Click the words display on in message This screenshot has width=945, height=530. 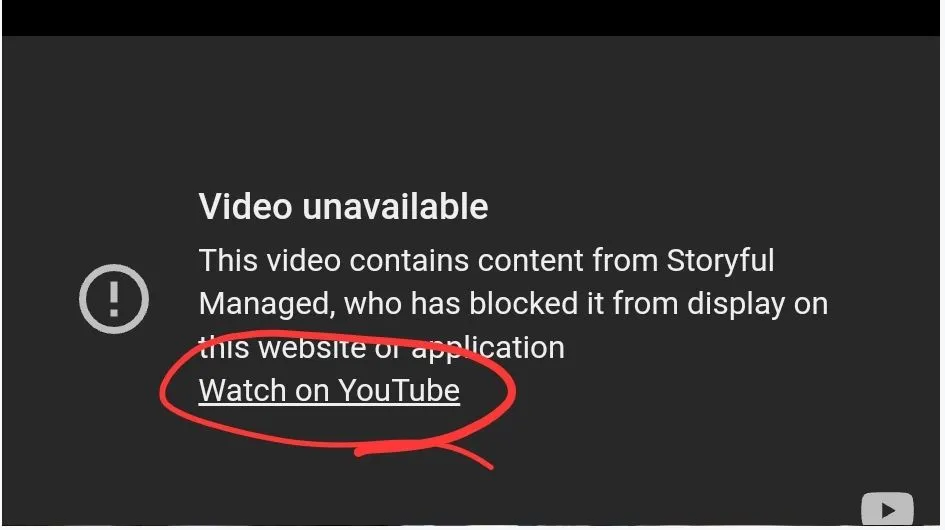[758, 304]
